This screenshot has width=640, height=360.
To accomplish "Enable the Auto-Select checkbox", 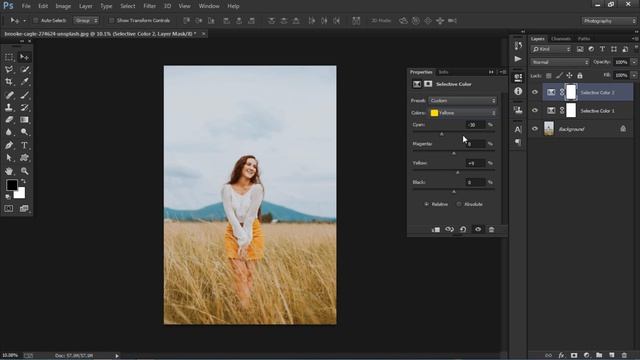I will coord(36,20).
